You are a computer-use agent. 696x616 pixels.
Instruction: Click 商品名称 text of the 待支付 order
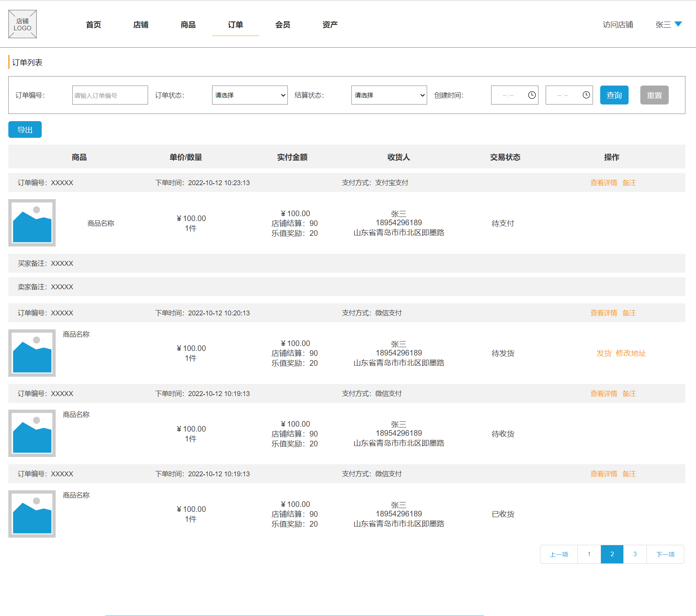[101, 223]
